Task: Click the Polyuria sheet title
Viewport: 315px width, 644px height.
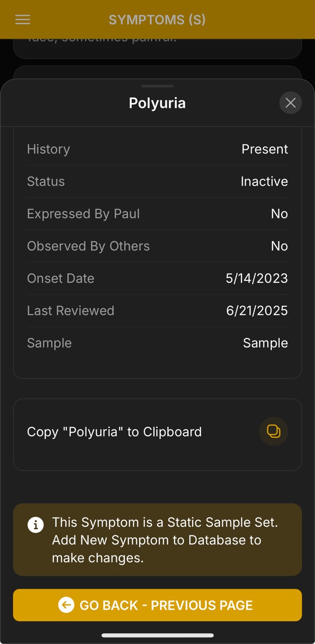Action: pyautogui.click(x=157, y=103)
